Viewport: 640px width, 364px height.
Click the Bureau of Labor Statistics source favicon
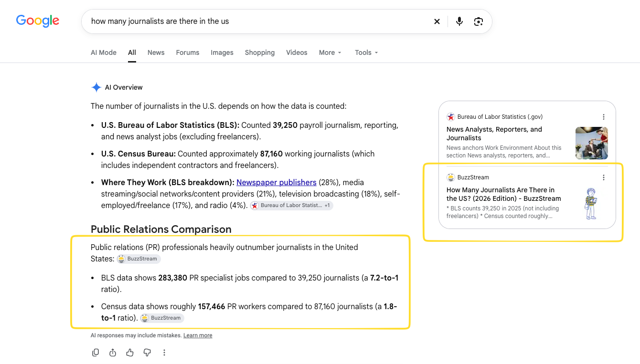(450, 117)
